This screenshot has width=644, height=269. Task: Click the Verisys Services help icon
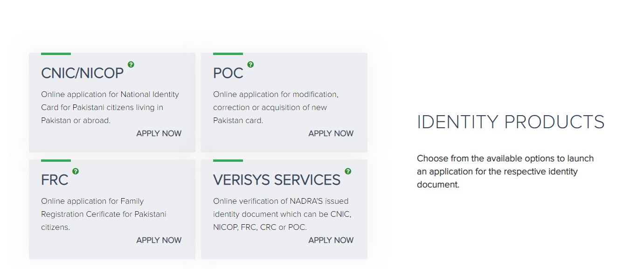click(348, 171)
